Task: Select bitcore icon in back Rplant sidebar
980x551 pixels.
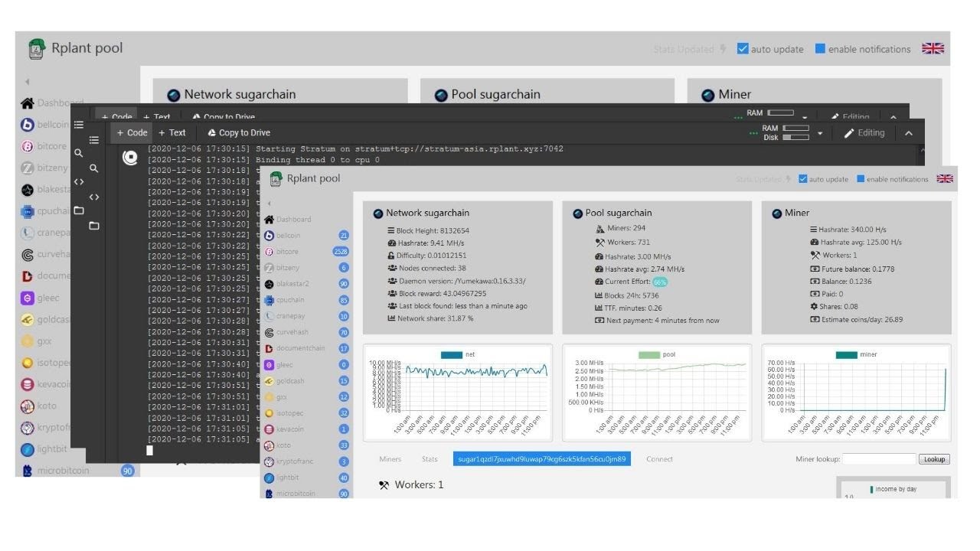Action: coord(27,146)
